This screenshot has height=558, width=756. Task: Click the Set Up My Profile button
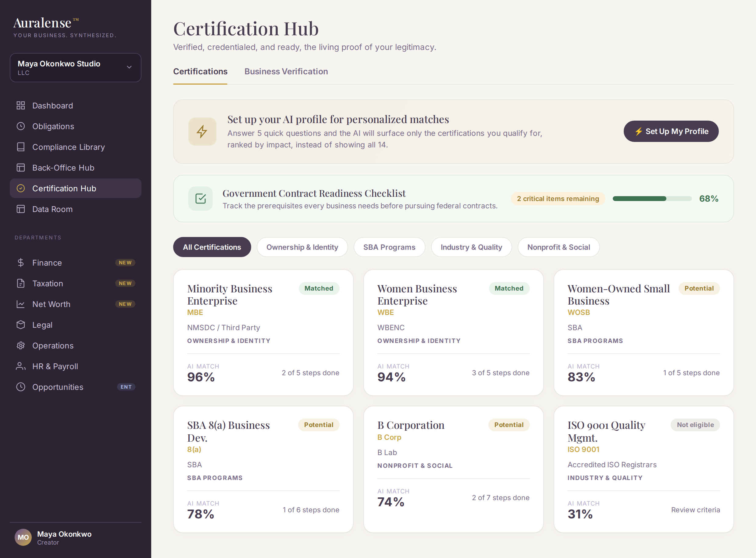pos(671,131)
